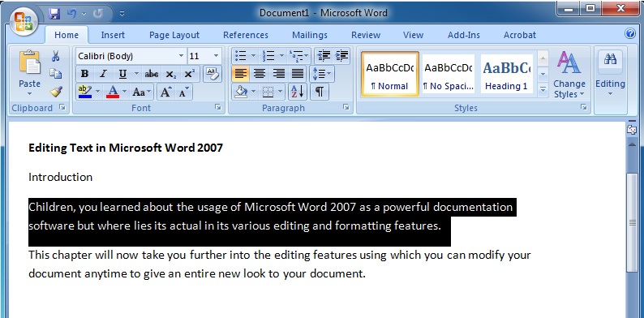
Task: Open the Change Case menu
Action: [x=142, y=92]
